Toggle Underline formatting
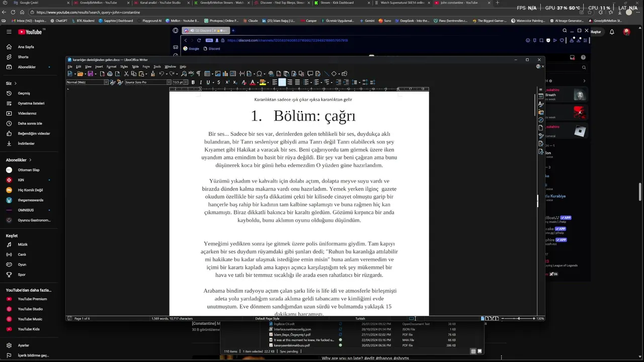This screenshot has height=362, width=644. coord(208,82)
